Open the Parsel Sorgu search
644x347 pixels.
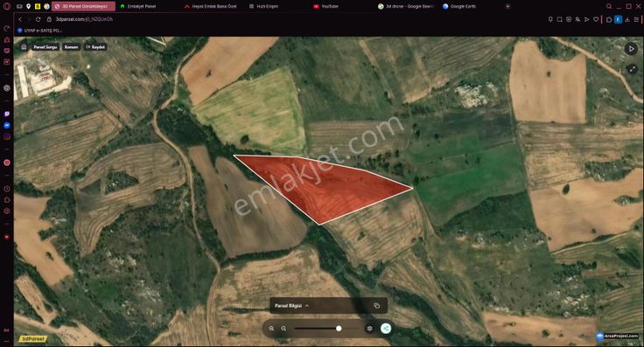point(45,47)
